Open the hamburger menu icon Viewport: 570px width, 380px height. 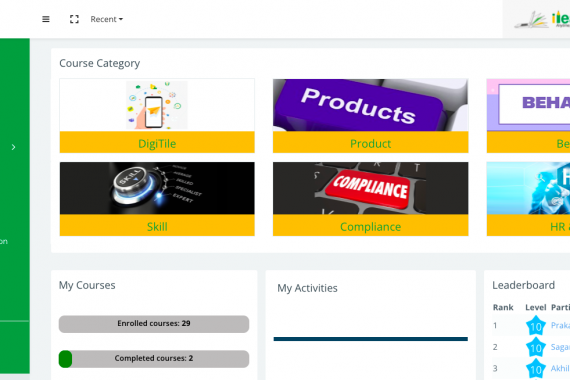(x=46, y=19)
